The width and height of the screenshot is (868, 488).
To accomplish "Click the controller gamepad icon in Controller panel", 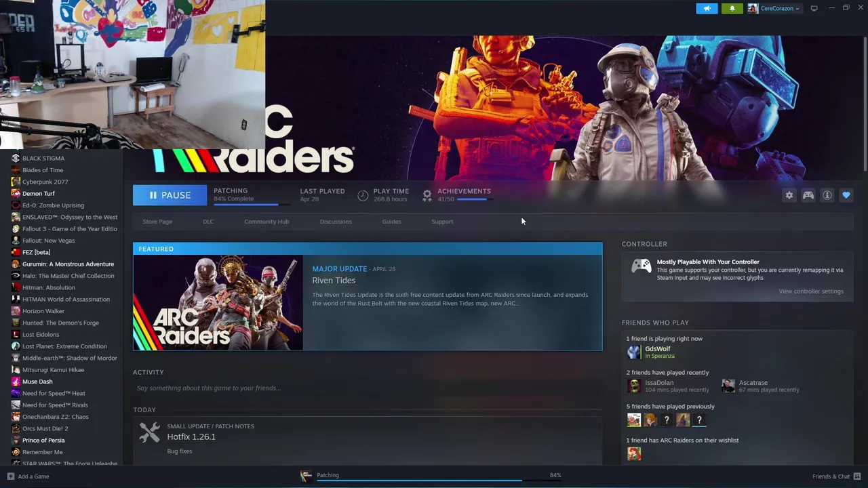I will pos(642,266).
